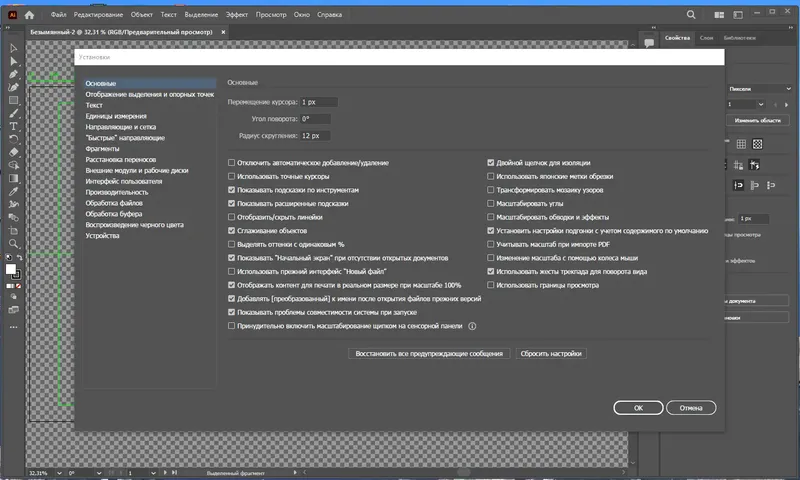Go to next artboard arrow in Properties
The height and width of the screenshot is (480, 800).
(x=786, y=105)
